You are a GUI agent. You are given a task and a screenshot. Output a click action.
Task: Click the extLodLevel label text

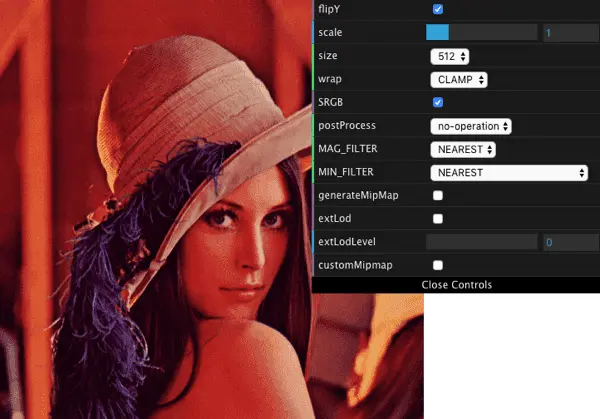tap(347, 242)
